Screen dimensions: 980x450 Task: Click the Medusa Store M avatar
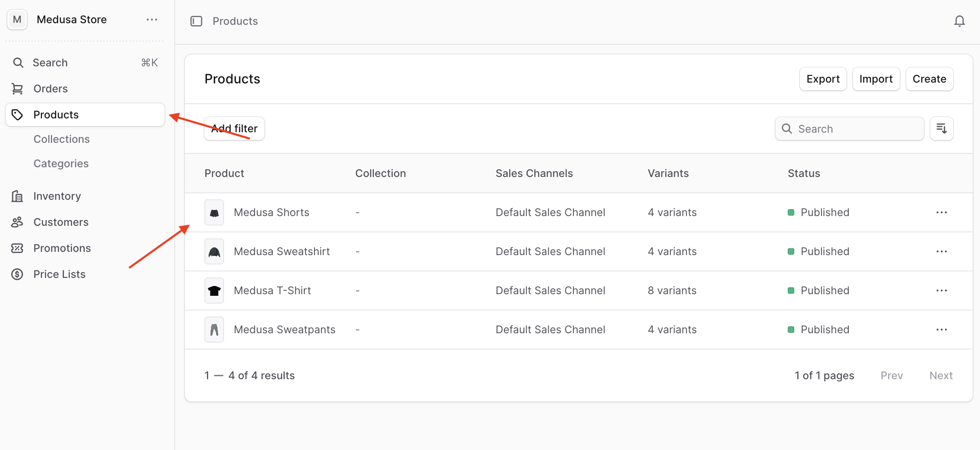(x=17, y=20)
